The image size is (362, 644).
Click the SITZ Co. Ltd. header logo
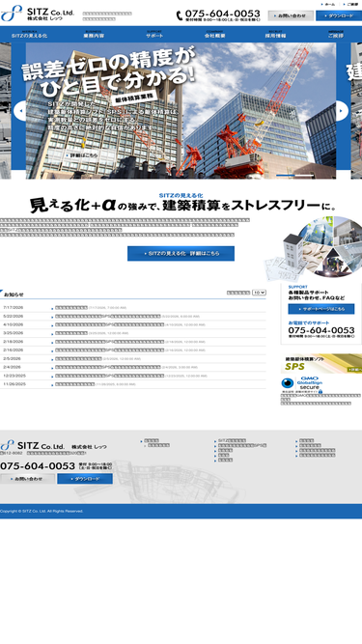(38, 14)
